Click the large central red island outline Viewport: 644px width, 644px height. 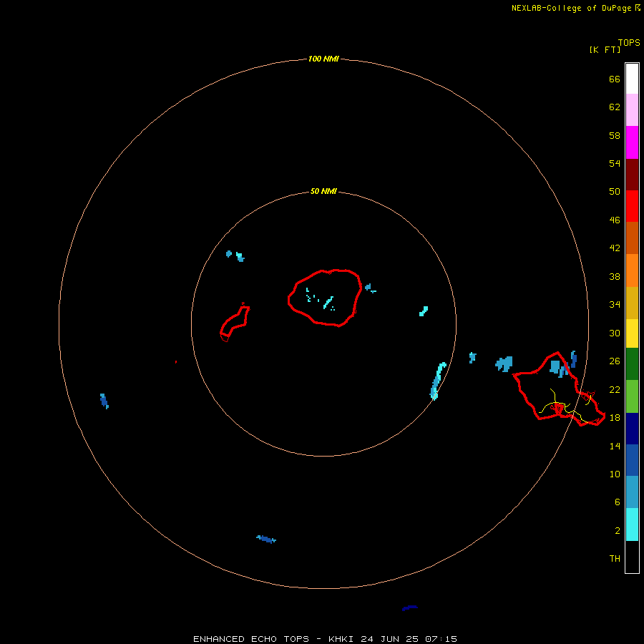point(325,298)
